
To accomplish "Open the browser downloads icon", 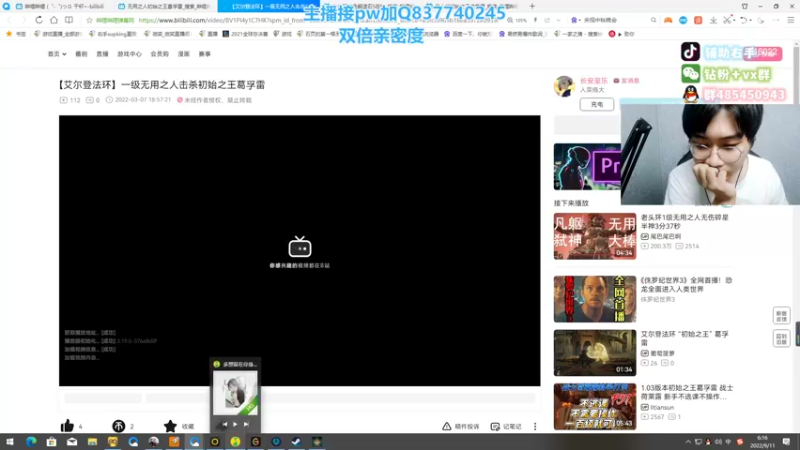I will point(713,20).
